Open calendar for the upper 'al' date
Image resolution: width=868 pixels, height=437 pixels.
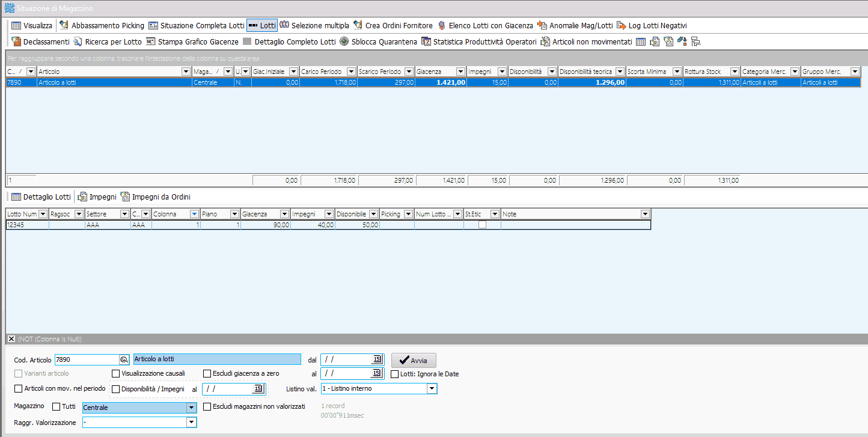pyautogui.click(x=377, y=373)
